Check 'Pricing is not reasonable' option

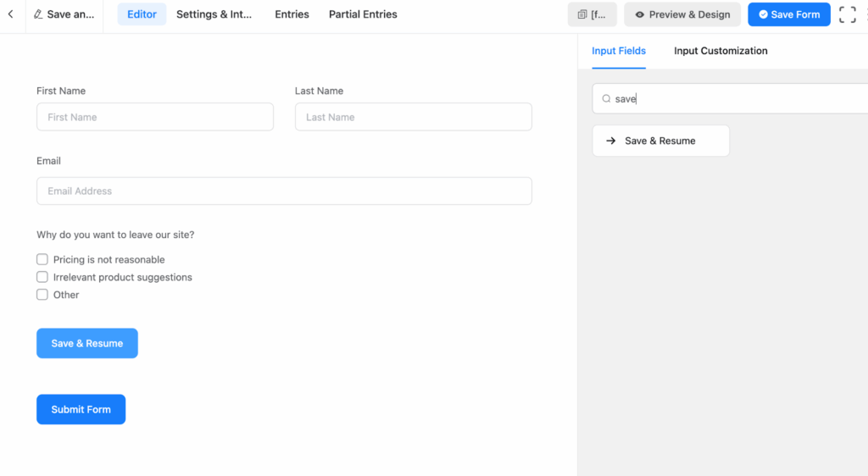[42, 259]
